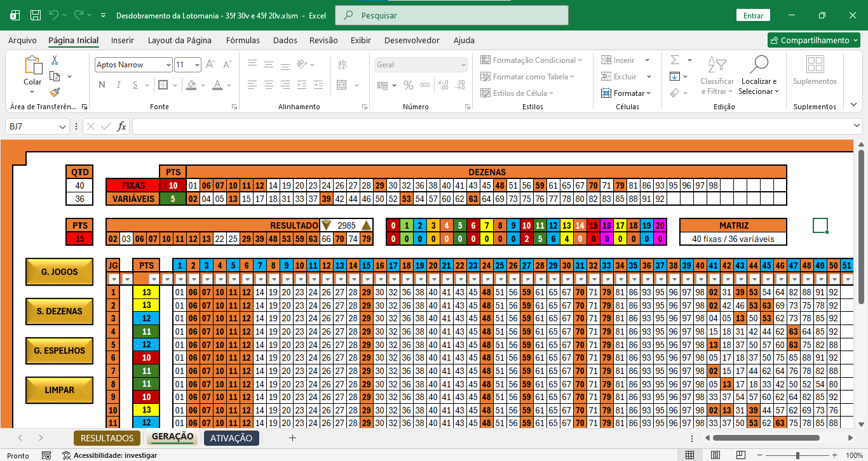This screenshot has width=868, height=461.
Task: Click the Cut scissors icon
Action: click(x=55, y=60)
